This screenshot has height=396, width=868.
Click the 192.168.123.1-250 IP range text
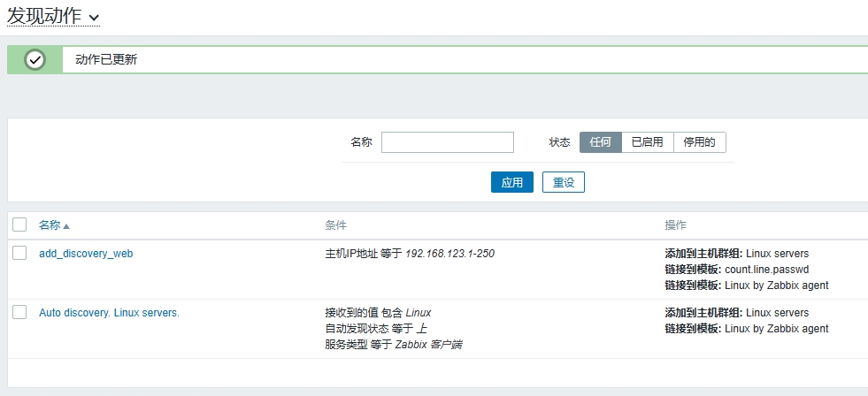click(449, 254)
